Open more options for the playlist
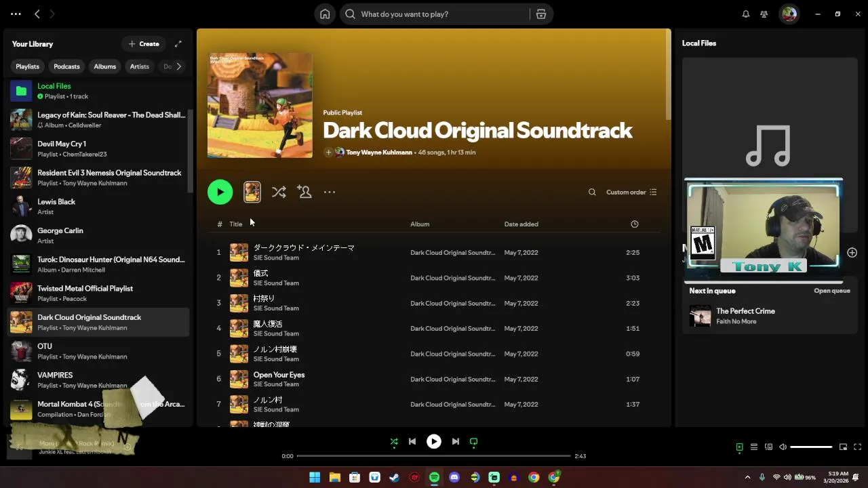 [x=330, y=192]
